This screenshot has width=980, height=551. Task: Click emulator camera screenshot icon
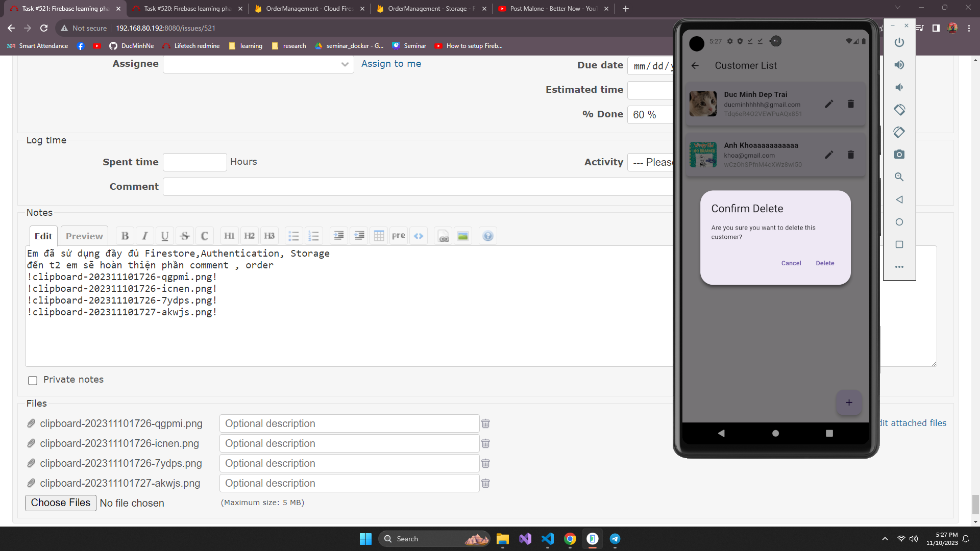click(899, 154)
